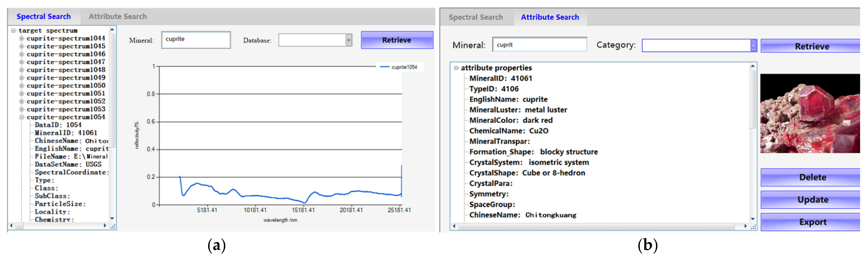Switch to the left Attribute Search tab

118,17
